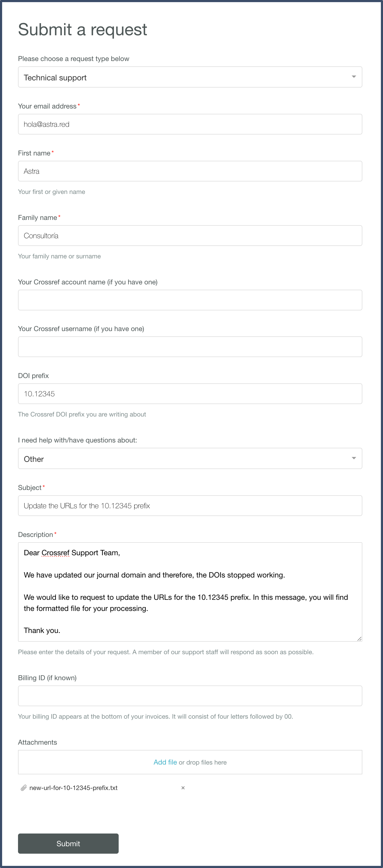The height and width of the screenshot is (868, 383).
Task: Click the Billing ID field
Action: pos(190,696)
